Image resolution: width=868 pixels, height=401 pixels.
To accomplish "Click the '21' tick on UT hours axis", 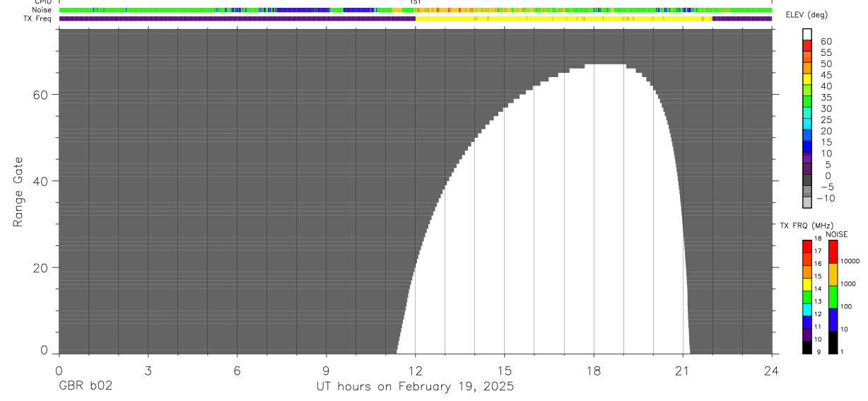I will pyautogui.click(x=682, y=371).
